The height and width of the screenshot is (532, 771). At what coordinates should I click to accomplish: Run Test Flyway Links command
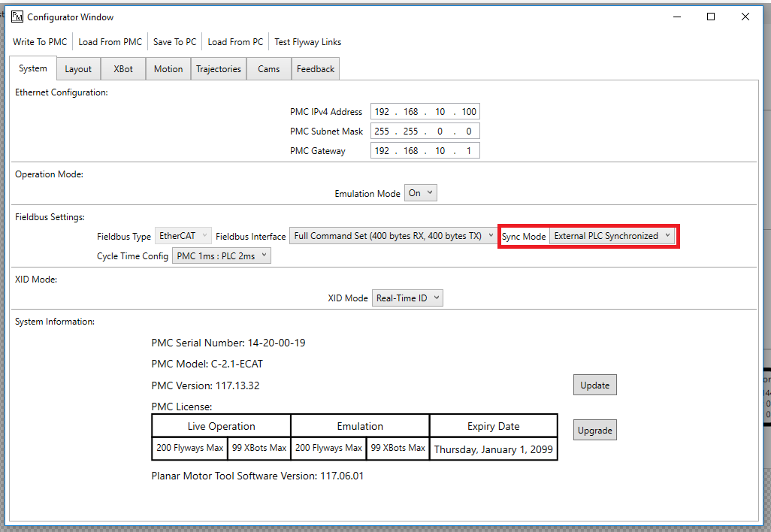pos(307,42)
